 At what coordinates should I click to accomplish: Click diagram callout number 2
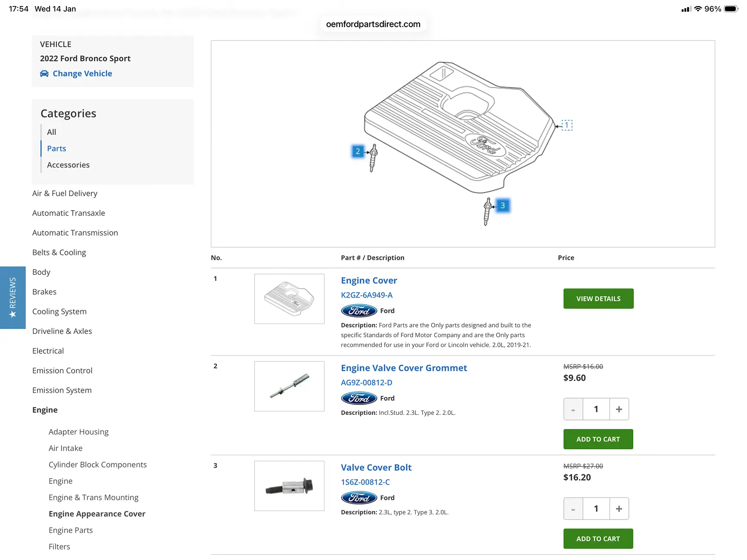[x=358, y=151]
